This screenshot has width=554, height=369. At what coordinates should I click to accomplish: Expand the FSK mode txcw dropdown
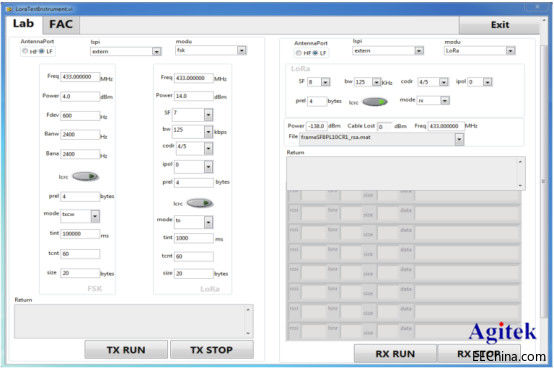click(x=95, y=216)
